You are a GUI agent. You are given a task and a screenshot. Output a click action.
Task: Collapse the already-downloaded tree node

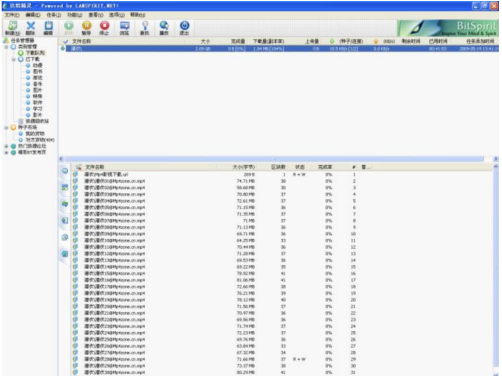14,59
